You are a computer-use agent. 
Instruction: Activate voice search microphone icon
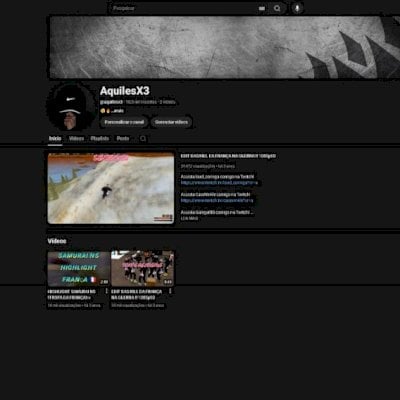[x=297, y=8]
